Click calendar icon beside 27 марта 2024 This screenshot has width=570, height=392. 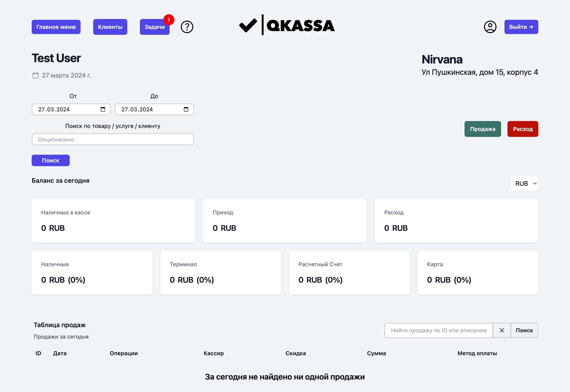(x=36, y=75)
